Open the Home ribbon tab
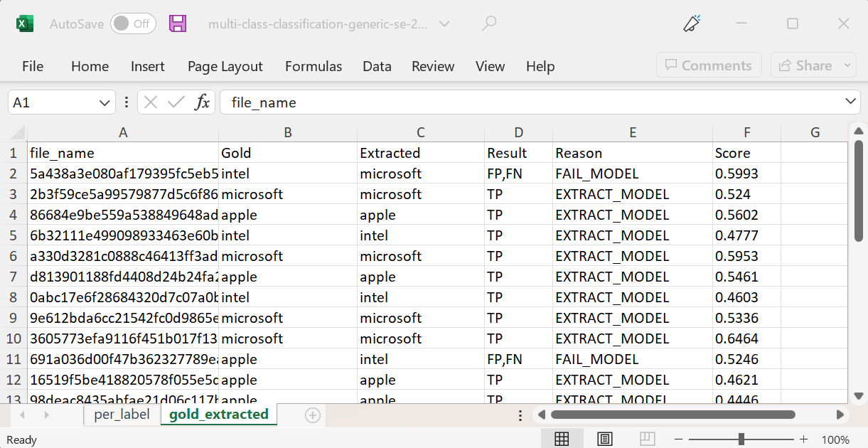 pyautogui.click(x=90, y=66)
